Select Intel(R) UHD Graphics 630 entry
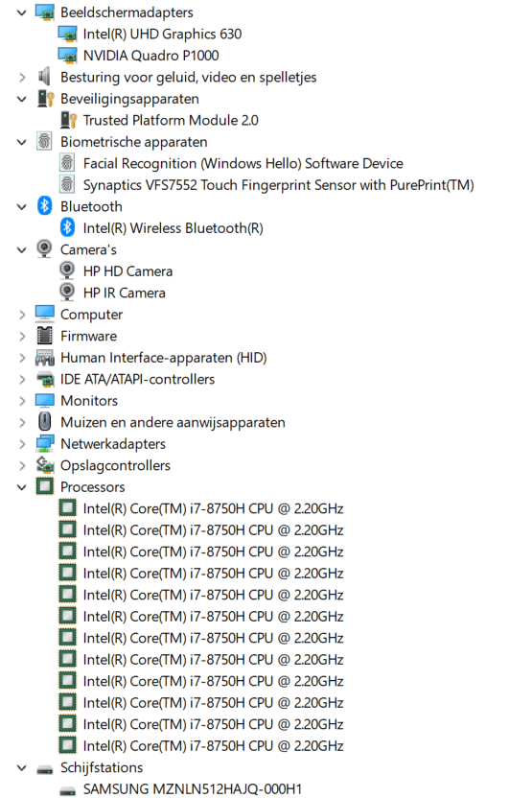Screen dimensions: 532x798 (162, 35)
